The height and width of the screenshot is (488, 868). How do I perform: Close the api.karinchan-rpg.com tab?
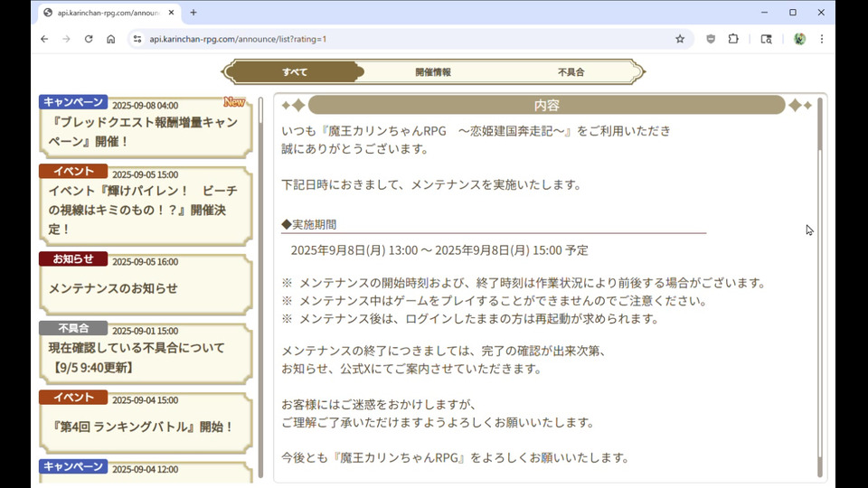(171, 12)
